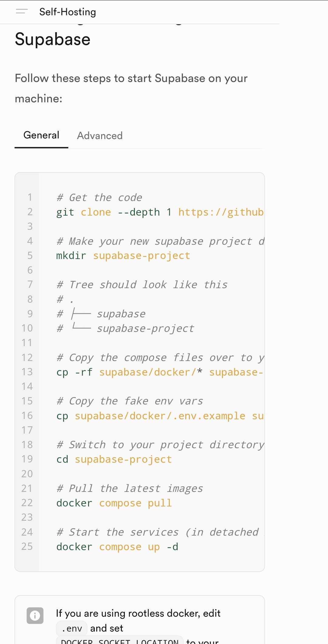Click the docker compose up -d command
Screen dimensions: 328x644
pos(117,547)
